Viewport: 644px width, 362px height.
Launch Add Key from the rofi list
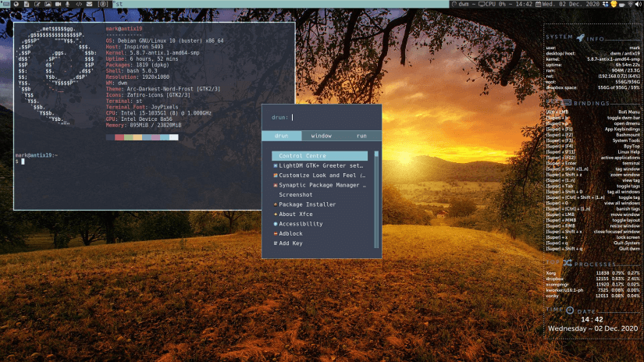319,243
